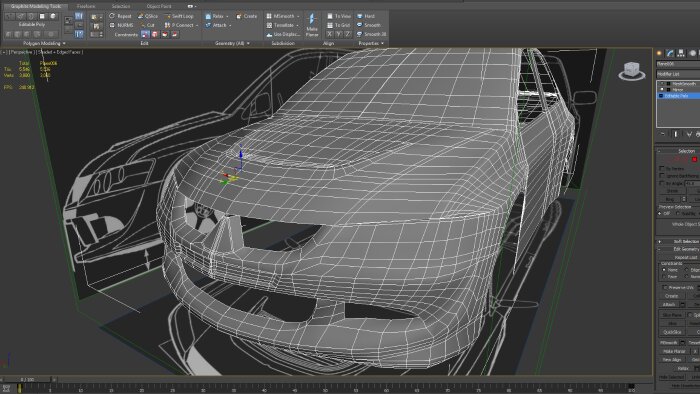Open the Create command panel tab
The image size is (700, 394).
coord(659,53)
